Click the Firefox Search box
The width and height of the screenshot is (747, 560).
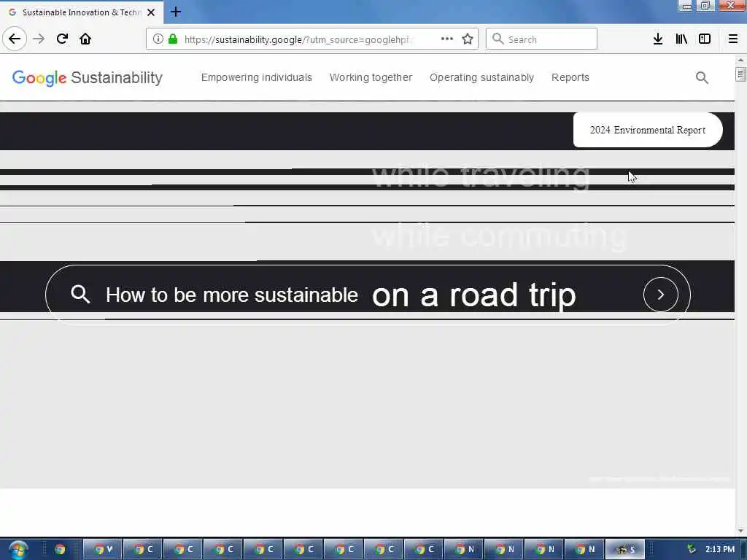tap(542, 39)
